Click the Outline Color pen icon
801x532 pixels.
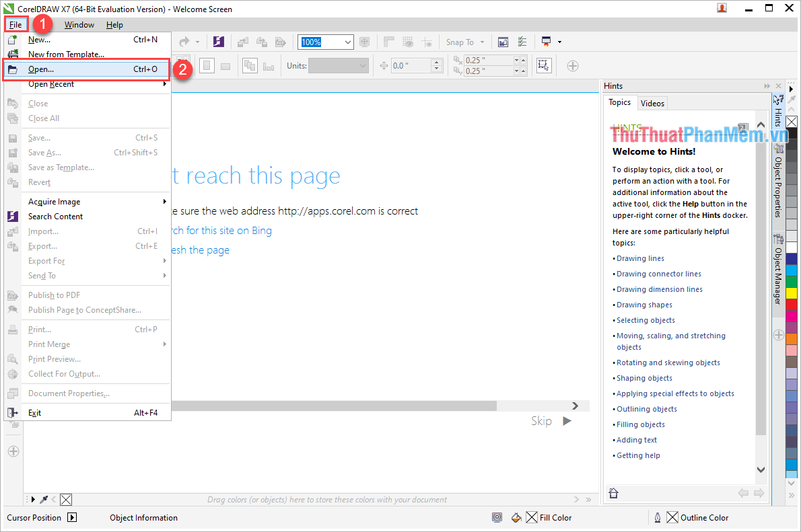(658, 517)
